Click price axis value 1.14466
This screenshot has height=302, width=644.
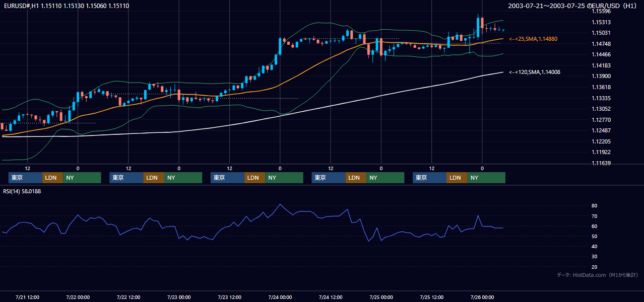[x=601, y=54]
